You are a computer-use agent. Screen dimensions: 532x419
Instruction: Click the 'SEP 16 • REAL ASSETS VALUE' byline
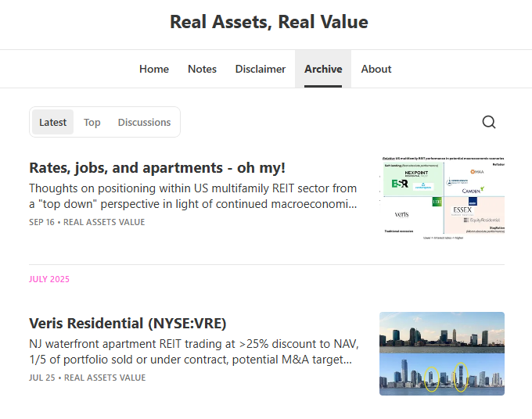click(x=87, y=222)
